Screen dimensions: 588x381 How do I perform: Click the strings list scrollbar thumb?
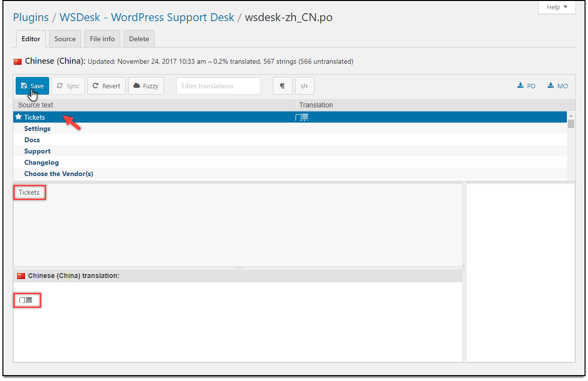(571, 124)
